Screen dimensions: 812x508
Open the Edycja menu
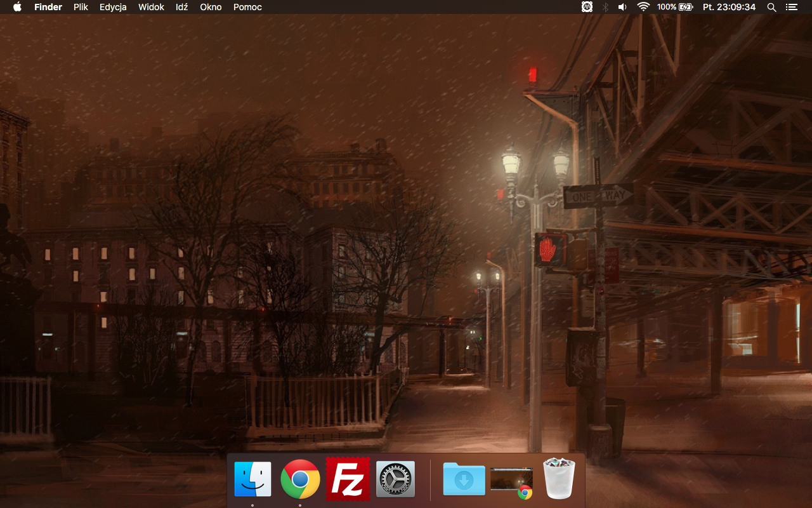click(x=113, y=7)
